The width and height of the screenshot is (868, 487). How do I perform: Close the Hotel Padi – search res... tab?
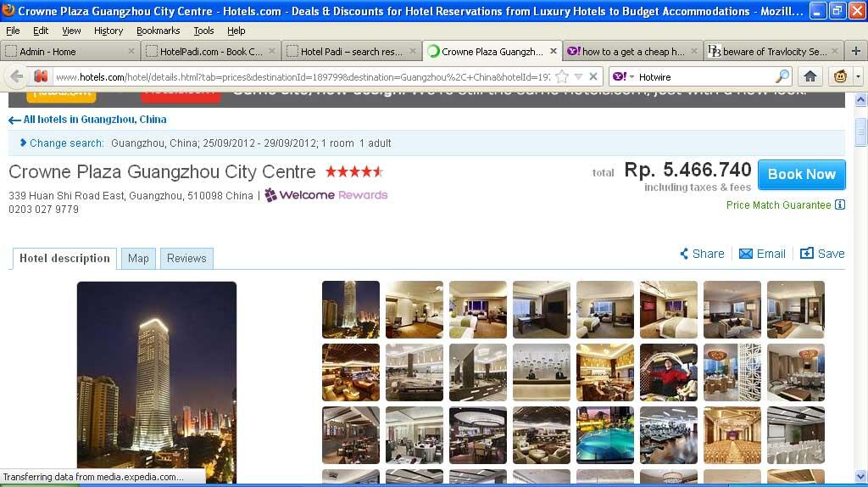(413, 51)
